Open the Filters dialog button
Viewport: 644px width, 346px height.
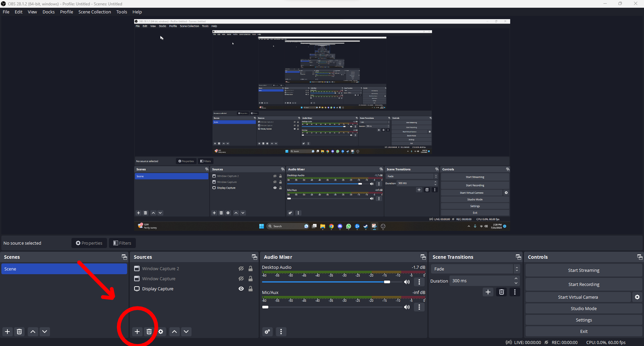[122, 243]
